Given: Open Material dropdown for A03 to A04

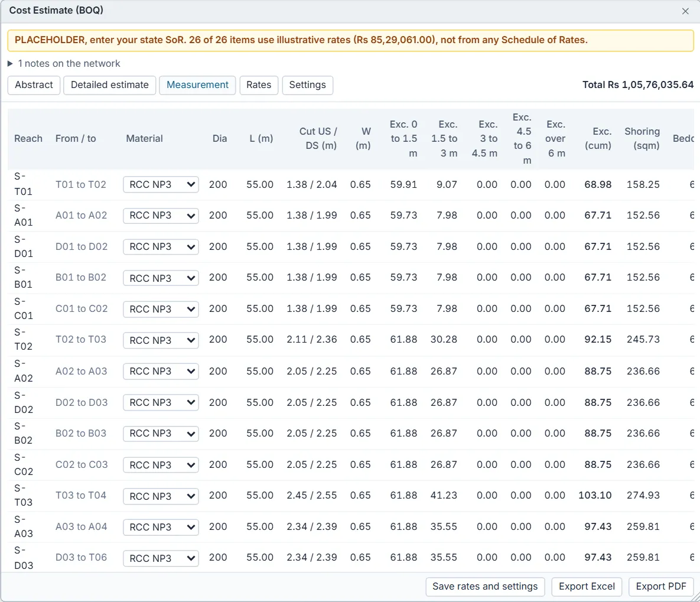Looking at the screenshot, I should (x=161, y=527).
